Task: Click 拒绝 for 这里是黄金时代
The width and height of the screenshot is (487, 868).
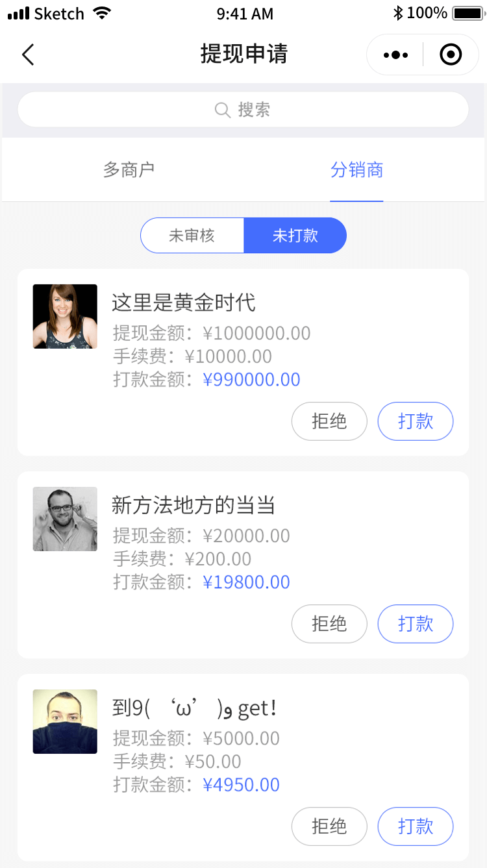Action: click(329, 421)
